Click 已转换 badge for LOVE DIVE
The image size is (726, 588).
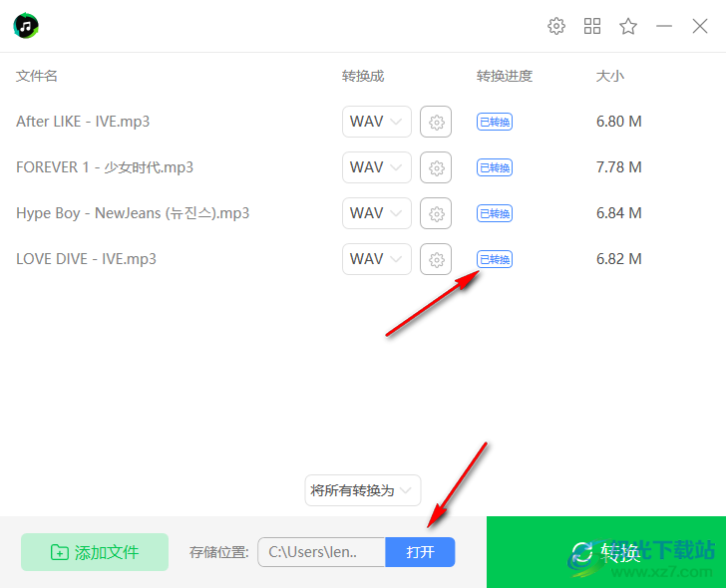[495, 259]
